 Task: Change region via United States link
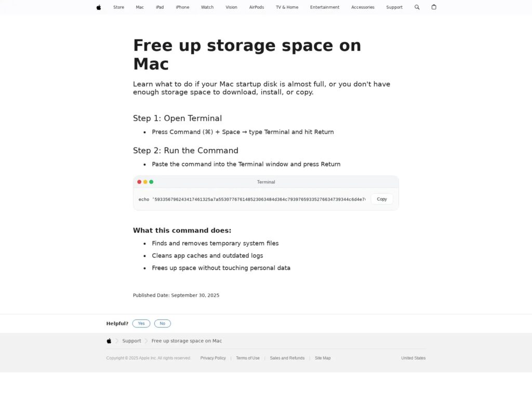tap(413, 358)
